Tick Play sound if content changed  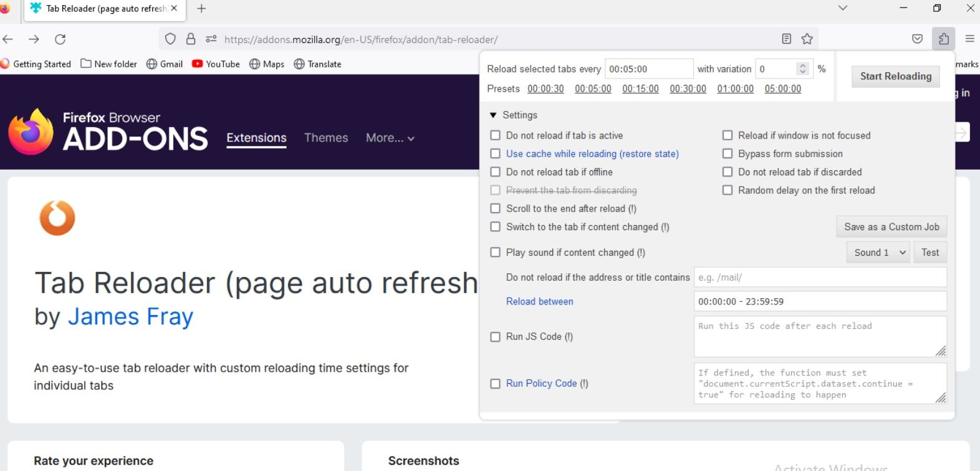point(495,252)
